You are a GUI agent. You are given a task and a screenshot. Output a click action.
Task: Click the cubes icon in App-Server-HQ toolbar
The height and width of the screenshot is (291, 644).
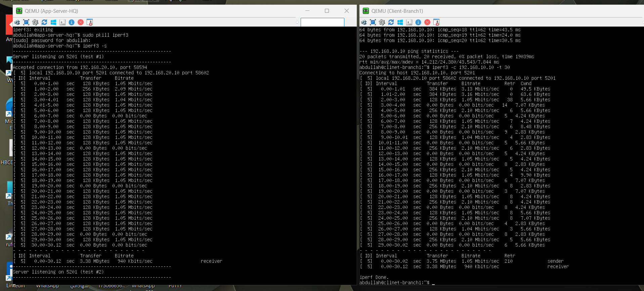(x=17, y=22)
